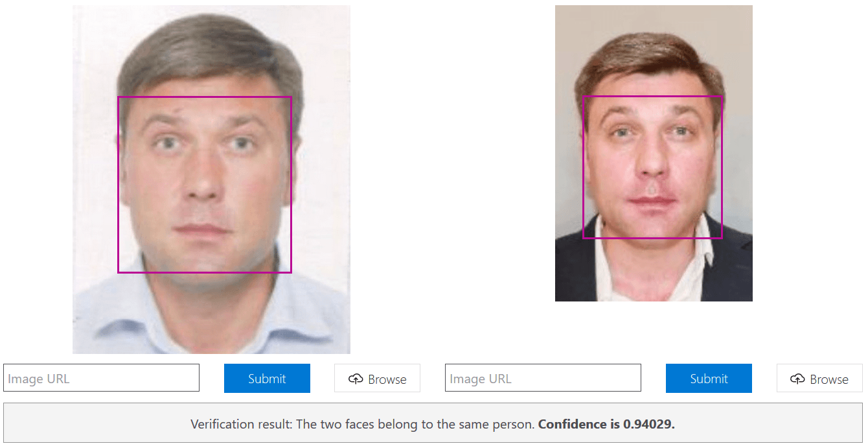Focus the left Image URL field
Image resolution: width=868 pixels, height=448 pixels.
[101, 378]
